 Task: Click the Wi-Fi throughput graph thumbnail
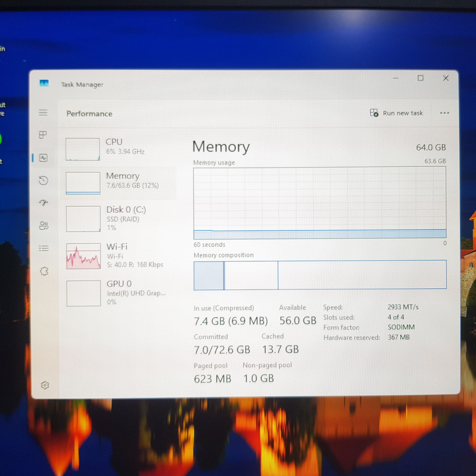[x=84, y=256]
